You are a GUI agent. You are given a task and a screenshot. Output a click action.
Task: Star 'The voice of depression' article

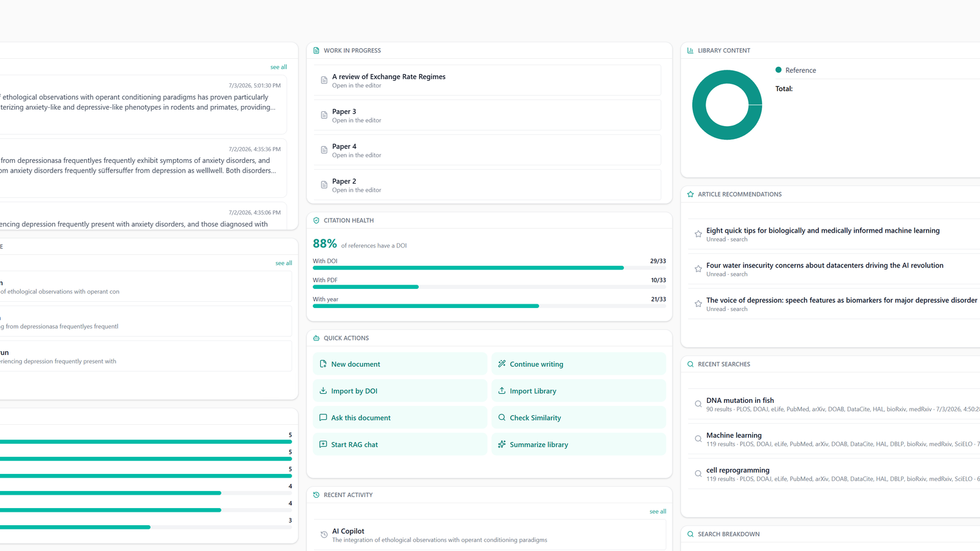click(698, 304)
